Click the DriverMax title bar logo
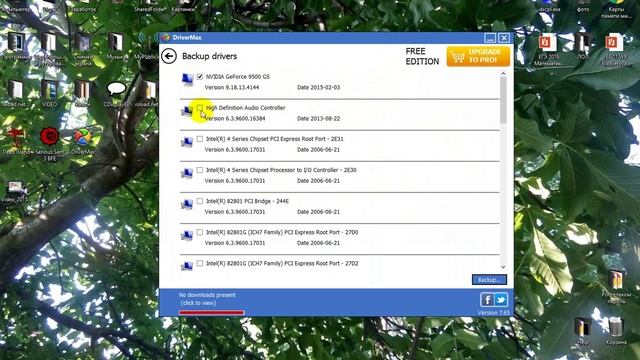Screen dimensions: 640x360 click(x=165, y=38)
